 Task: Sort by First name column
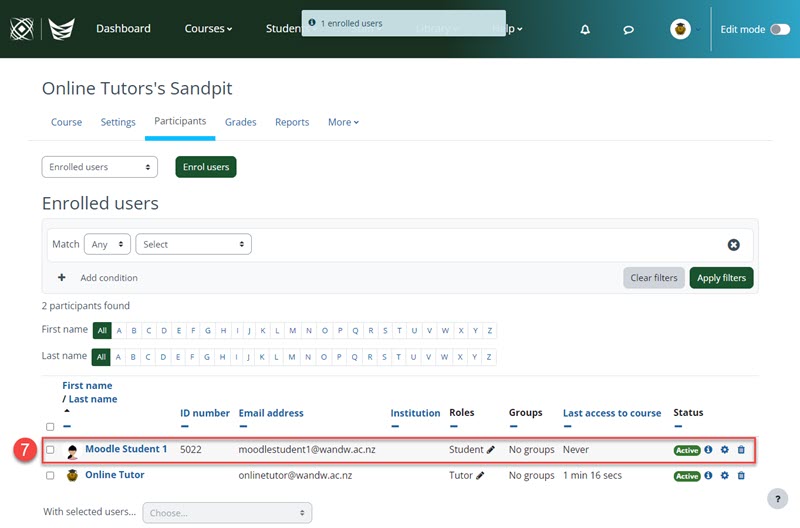coord(87,386)
